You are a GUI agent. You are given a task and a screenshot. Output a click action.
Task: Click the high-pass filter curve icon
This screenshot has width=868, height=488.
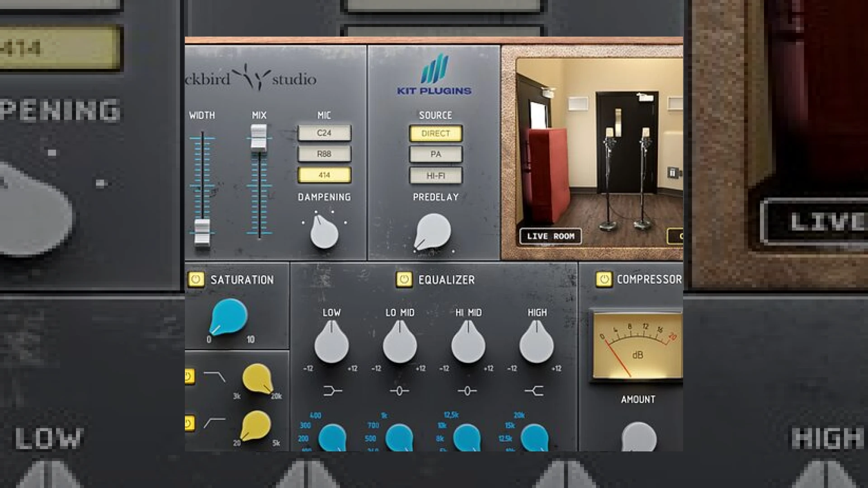[215, 423]
